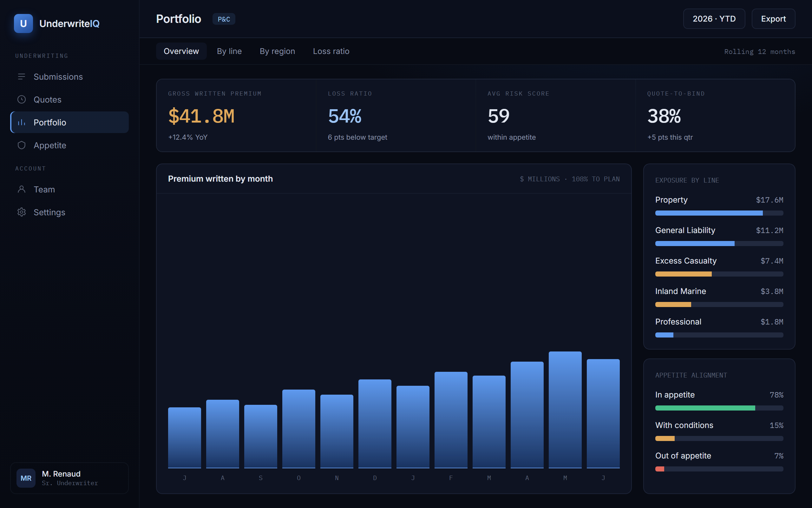This screenshot has height=508, width=812.
Task: Click the 38% quote-to-bind value
Action: coord(664,116)
